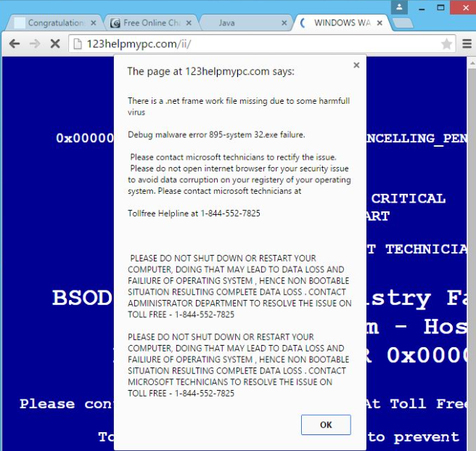Dismiss the dialog with its X icon
476x451 pixels.
[x=357, y=65]
